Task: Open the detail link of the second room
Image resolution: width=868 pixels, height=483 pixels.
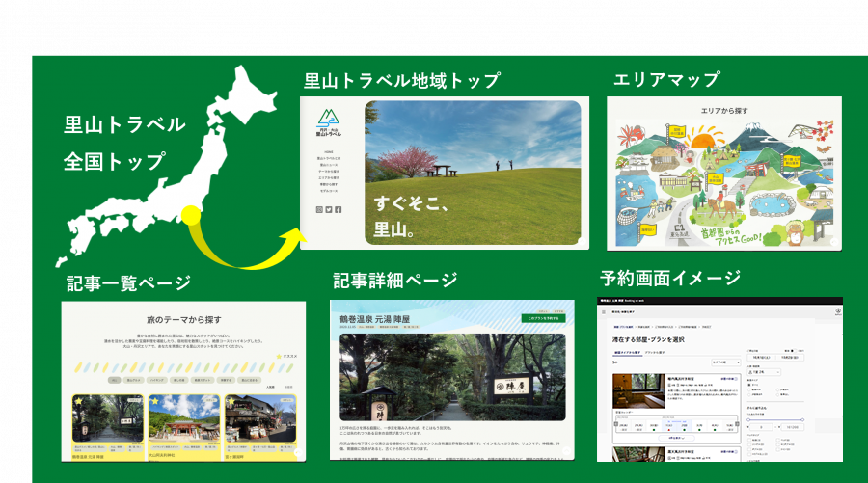Action: 729,452
